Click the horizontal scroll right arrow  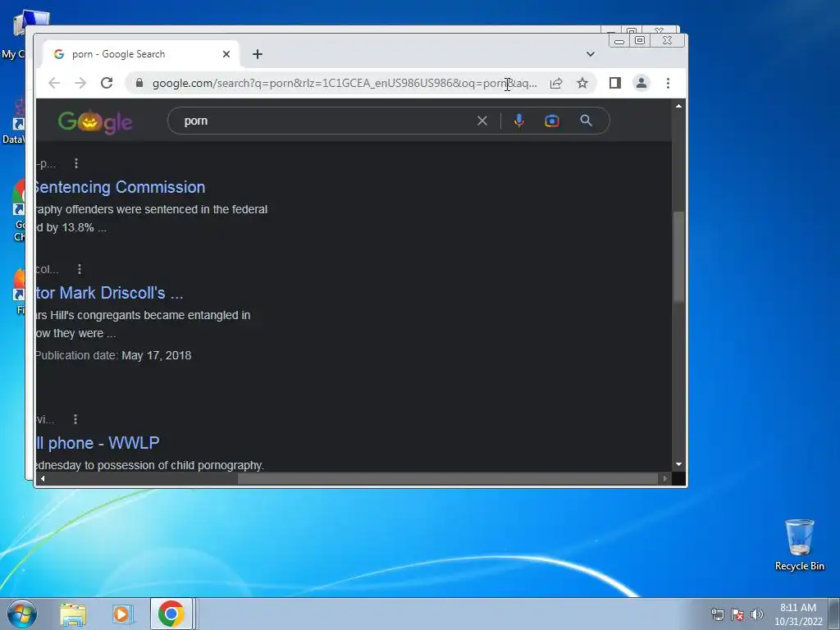pyautogui.click(x=664, y=478)
